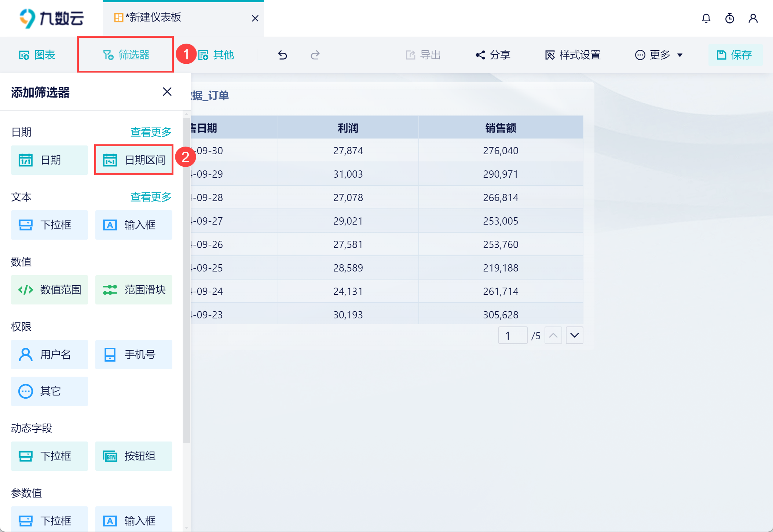Viewport: 773px width, 532px height.
Task: Add a 日期 date filter
Action: pyautogui.click(x=49, y=160)
